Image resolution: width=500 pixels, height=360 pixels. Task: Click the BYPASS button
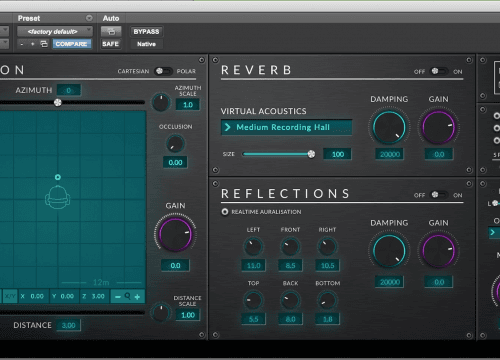146,32
